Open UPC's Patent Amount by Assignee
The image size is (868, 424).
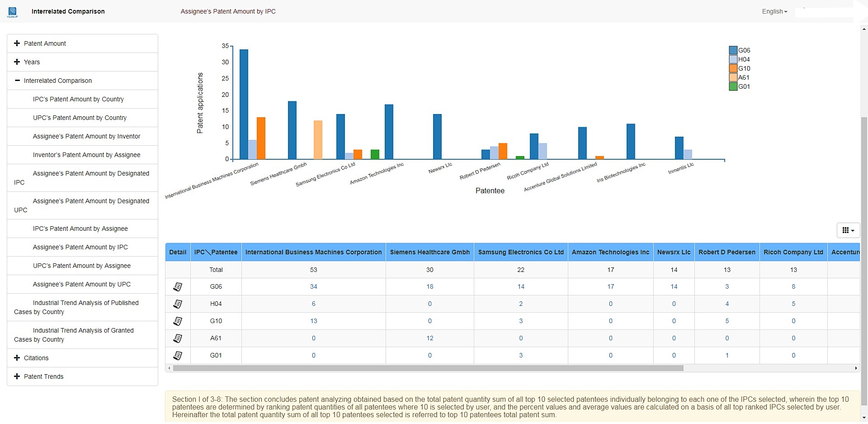[x=81, y=266]
